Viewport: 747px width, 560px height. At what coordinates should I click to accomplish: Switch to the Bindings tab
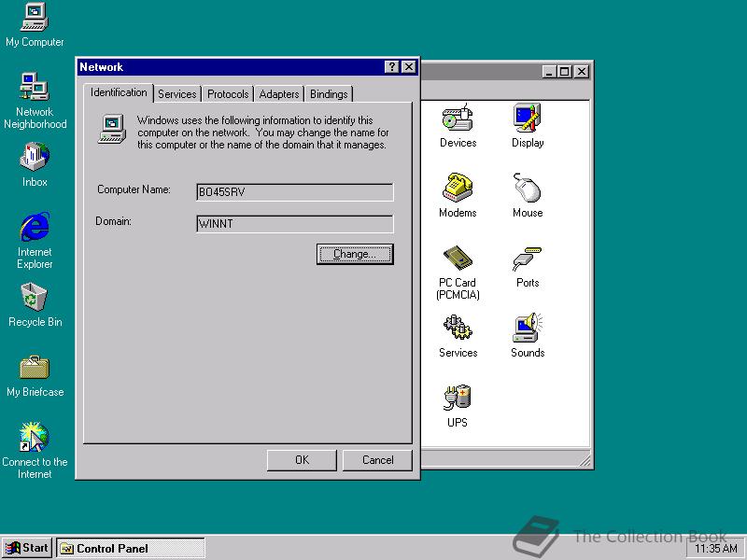coord(329,94)
